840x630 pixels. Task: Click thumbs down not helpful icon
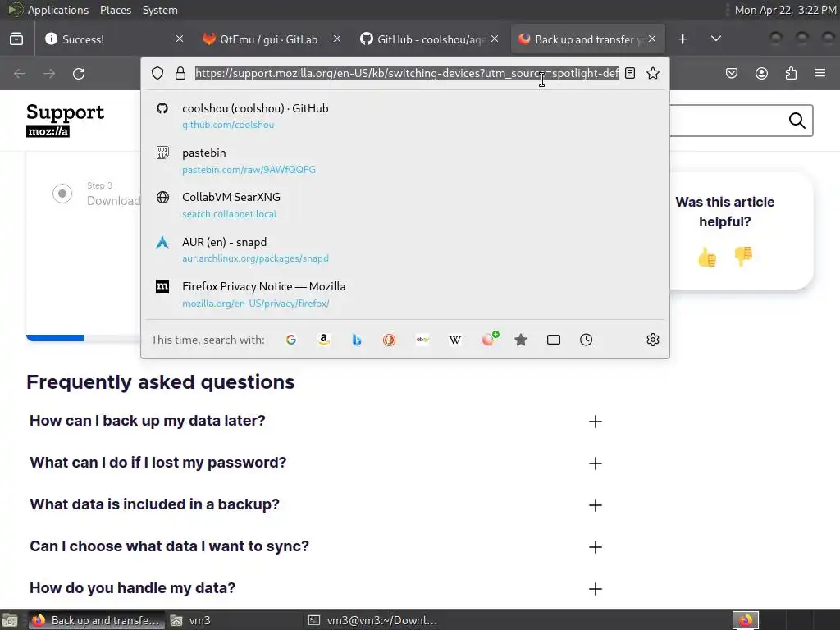(743, 257)
